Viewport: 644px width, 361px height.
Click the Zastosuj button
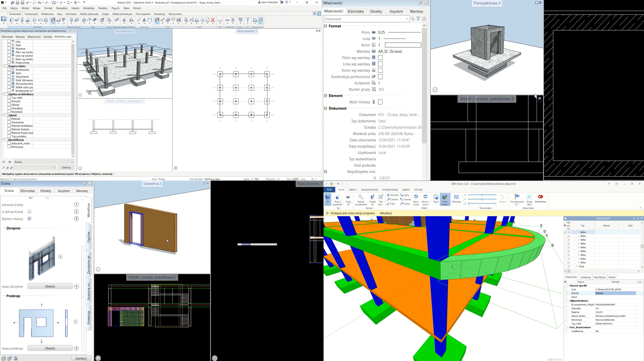click(66, 167)
